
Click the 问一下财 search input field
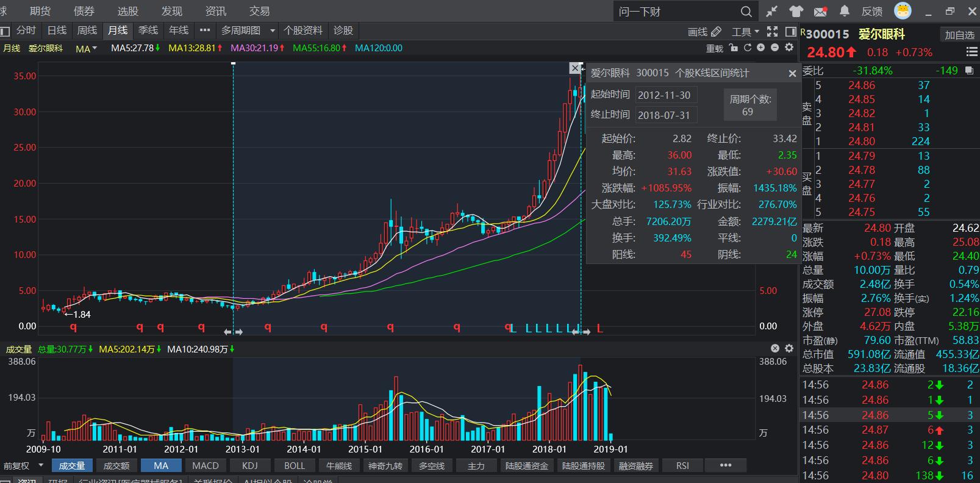(677, 12)
